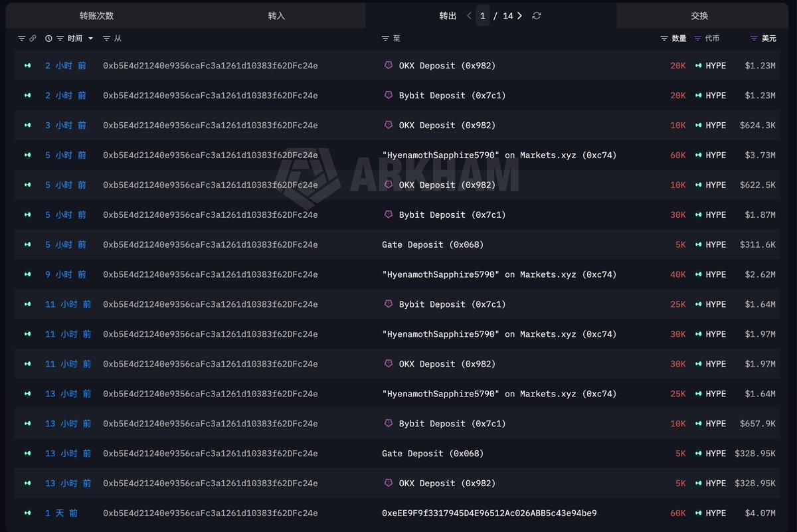
Task: Click HYPE token icon in $624.3K row
Action: tap(699, 126)
